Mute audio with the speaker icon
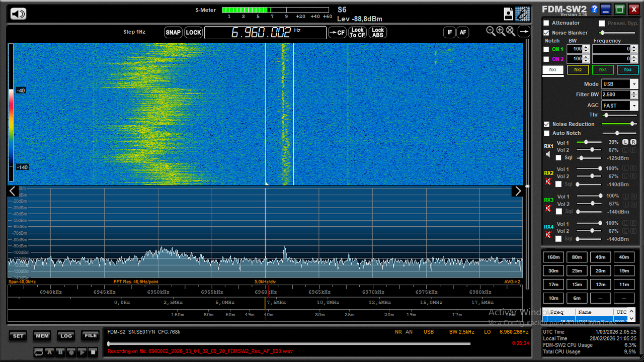Image resolution: width=644 pixels, height=362 pixels. [x=18, y=14]
